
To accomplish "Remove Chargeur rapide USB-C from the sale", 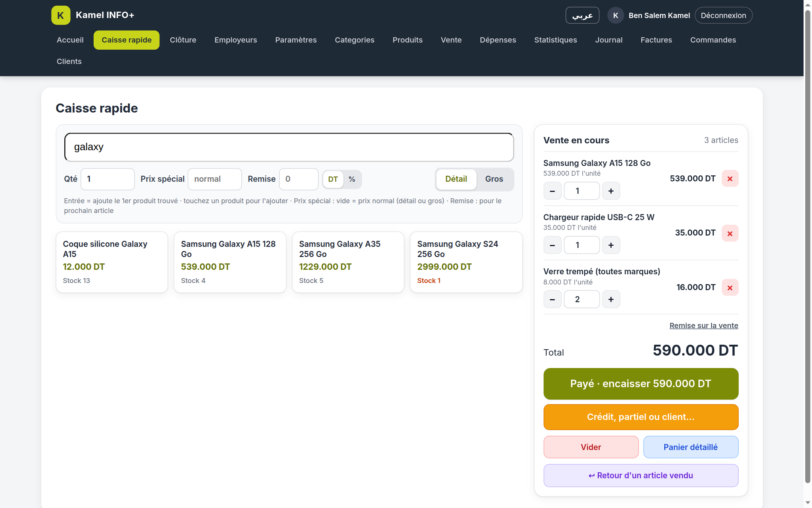I will click(x=730, y=233).
